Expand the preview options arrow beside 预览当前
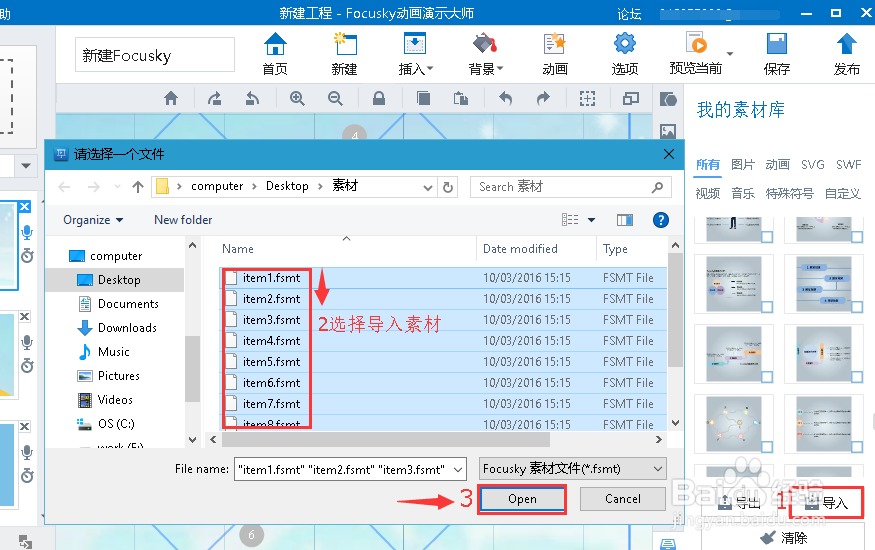This screenshot has width=875, height=550. coord(730,54)
